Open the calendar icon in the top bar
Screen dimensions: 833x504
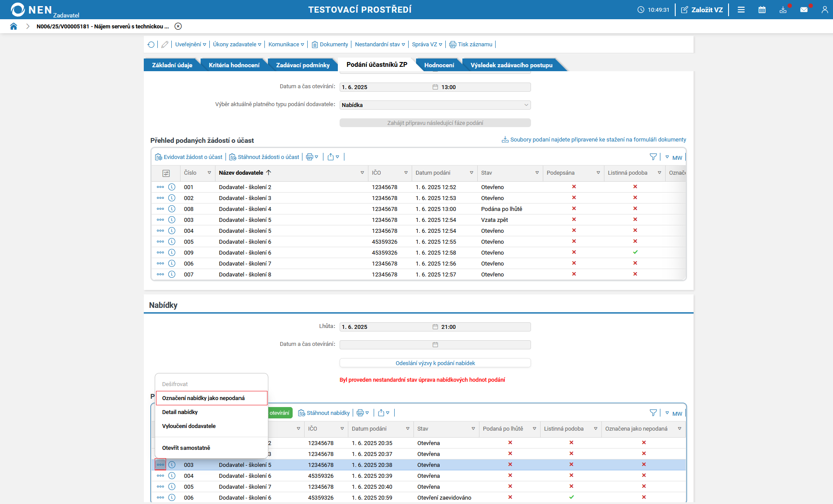(x=762, y=10)
